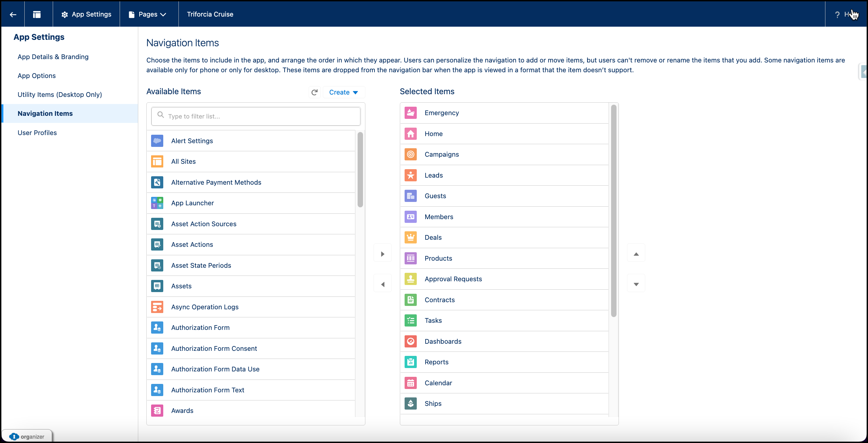Expand the side panel handle

coord(863,72)
